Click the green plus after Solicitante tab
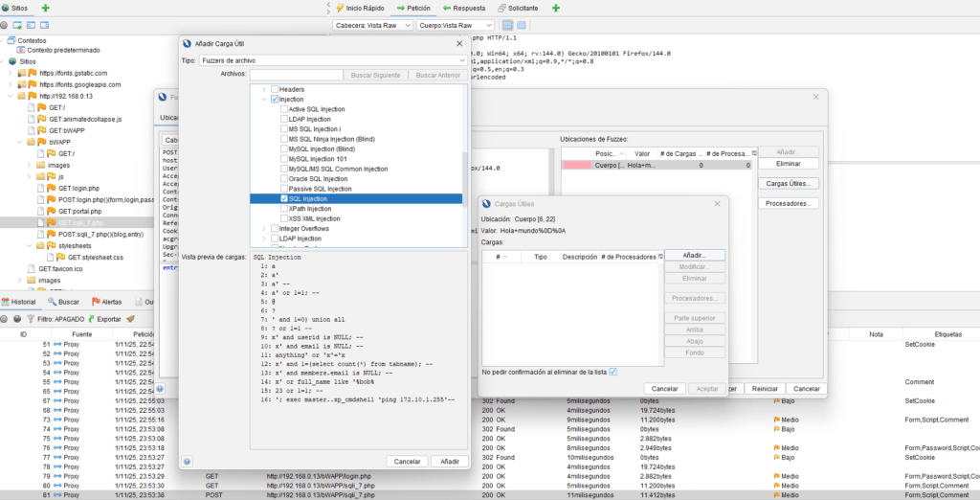980x500 pixels. (x=556, y=8)
